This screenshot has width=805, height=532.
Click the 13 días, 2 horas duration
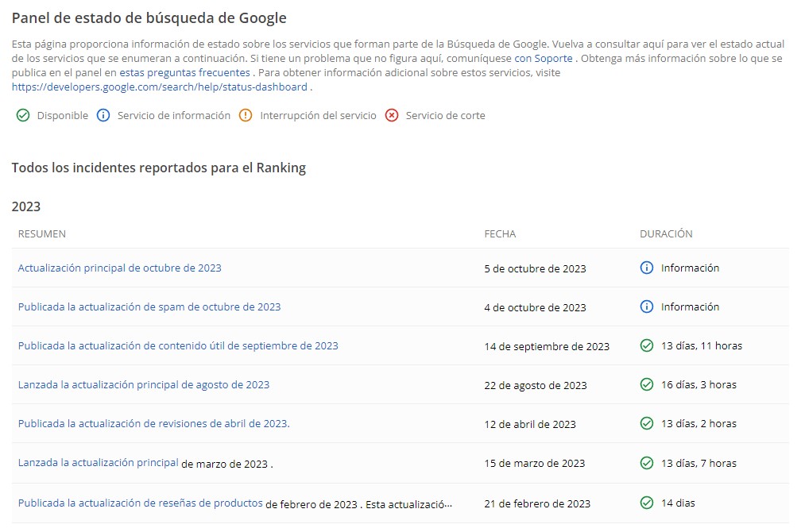pos(699,424)
